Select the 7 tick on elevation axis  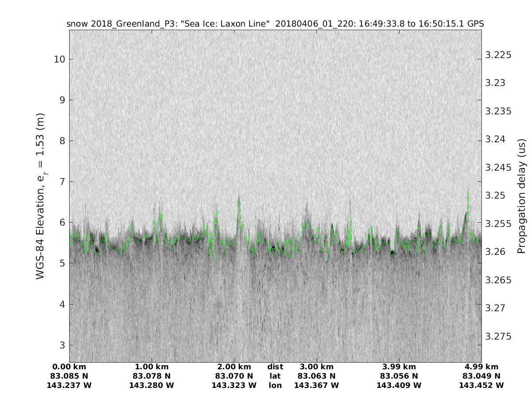coord(61,182)
